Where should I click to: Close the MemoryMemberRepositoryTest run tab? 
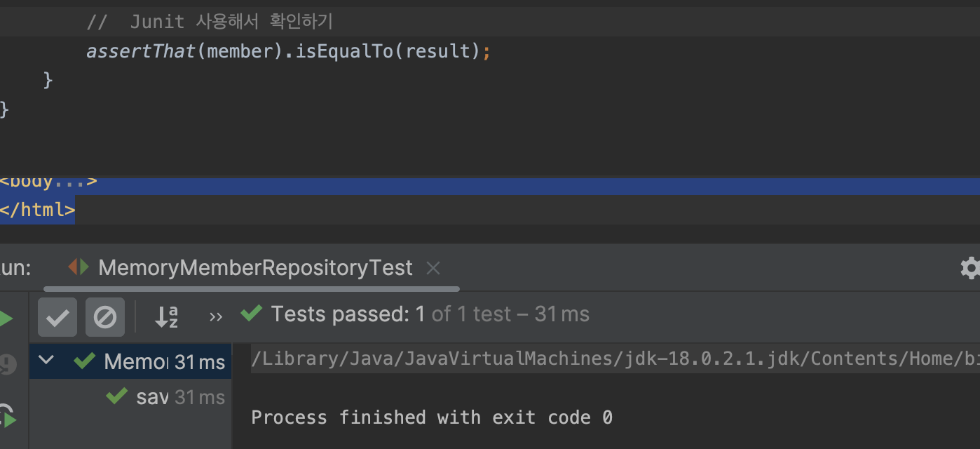tap(433, 267)
